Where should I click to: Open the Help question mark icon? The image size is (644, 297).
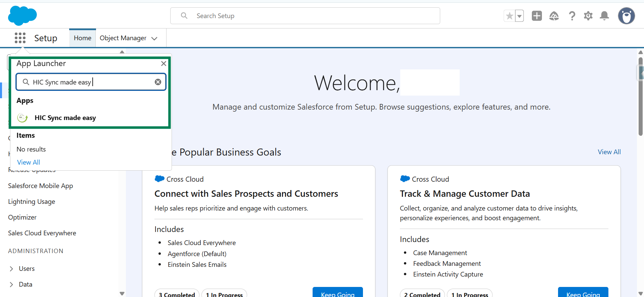click(572, 16)
